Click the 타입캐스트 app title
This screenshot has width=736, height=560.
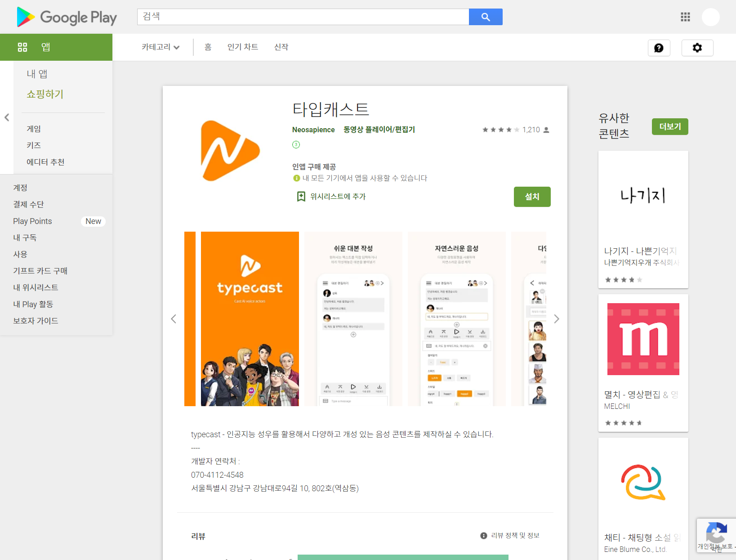click(331, 109)
